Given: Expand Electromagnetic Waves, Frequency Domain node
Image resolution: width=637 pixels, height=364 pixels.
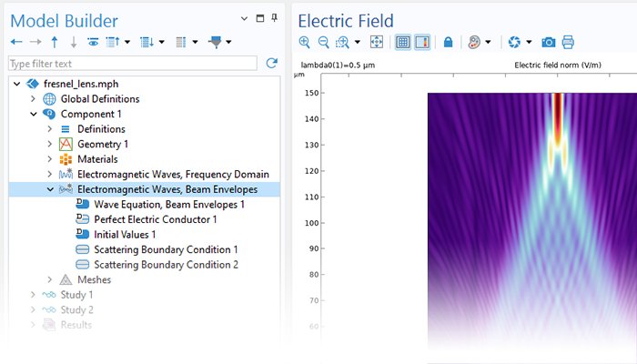Looking at the screenshot, I should coord(49,175).
